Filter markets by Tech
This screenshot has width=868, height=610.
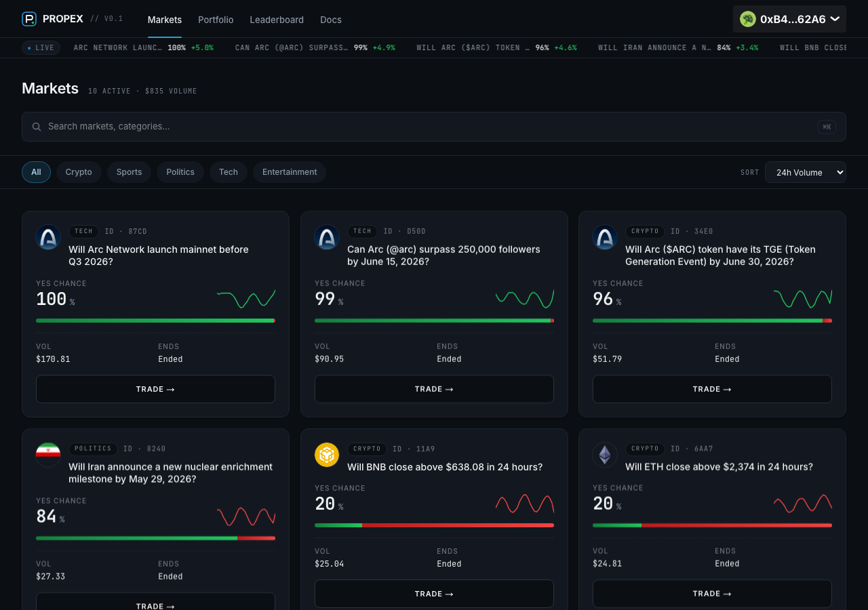229,172
